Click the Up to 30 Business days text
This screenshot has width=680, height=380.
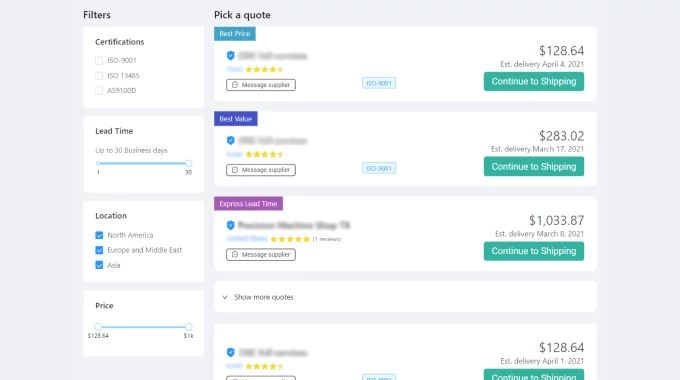[131, 151]
